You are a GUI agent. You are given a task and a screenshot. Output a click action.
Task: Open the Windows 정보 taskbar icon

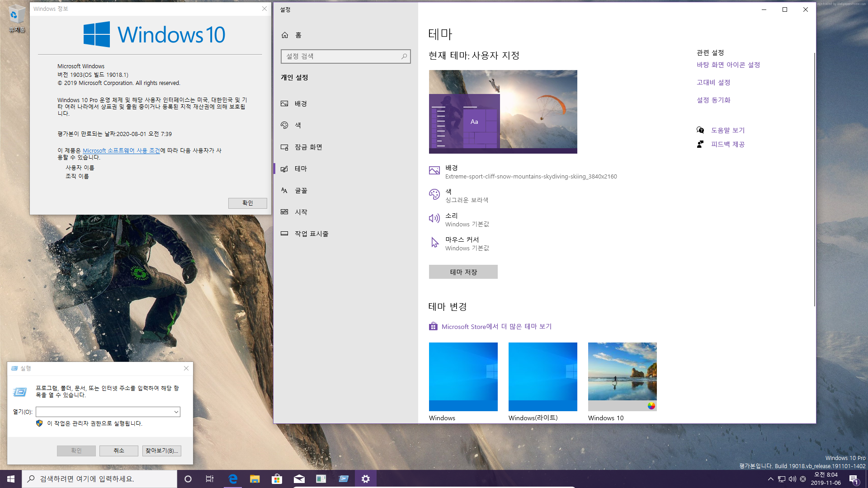click(321, 479)
